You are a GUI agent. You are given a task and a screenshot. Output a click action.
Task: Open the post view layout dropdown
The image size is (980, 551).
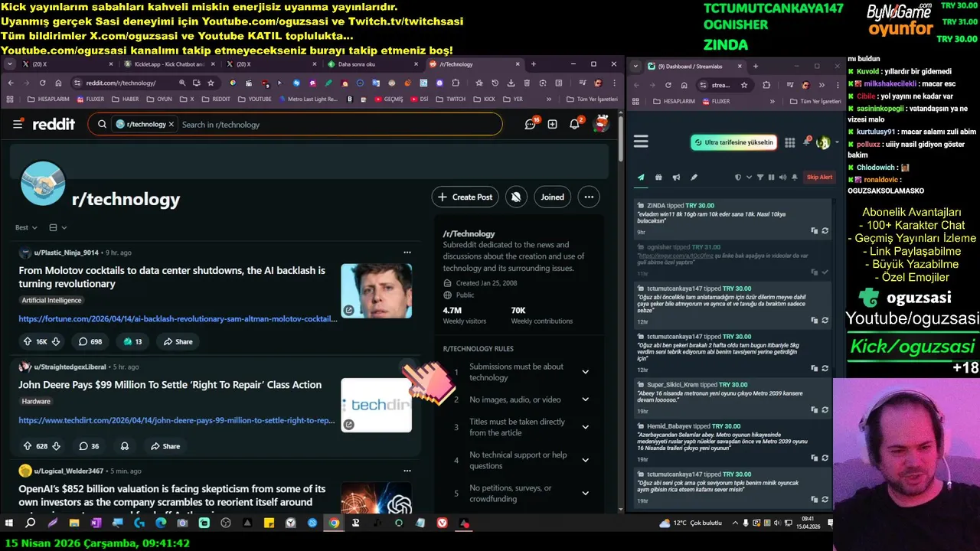click(x=58, y=227)
